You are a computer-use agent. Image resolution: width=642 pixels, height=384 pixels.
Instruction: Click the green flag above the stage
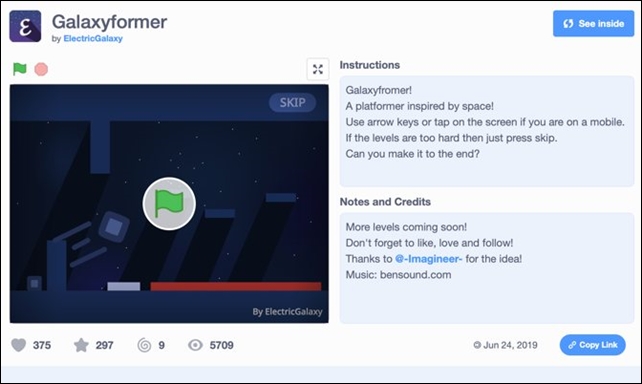(x=20, y=69)
